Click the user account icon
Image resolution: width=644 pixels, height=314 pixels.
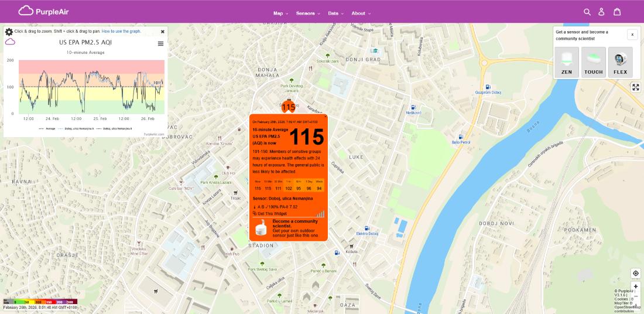(601, 12)
